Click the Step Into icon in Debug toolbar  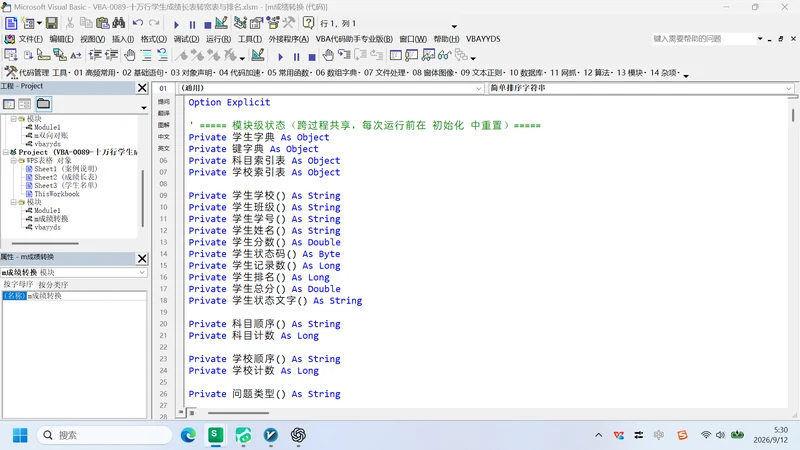(x=344, y=55)
